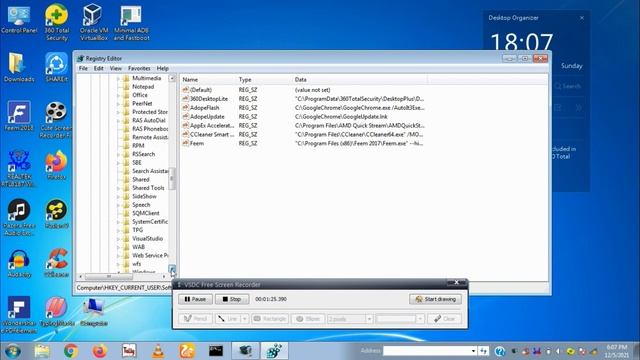Screen dimensions: 640x360
Task: Select the 360DesktopLite registry value
Action: (x=209, y=99)
